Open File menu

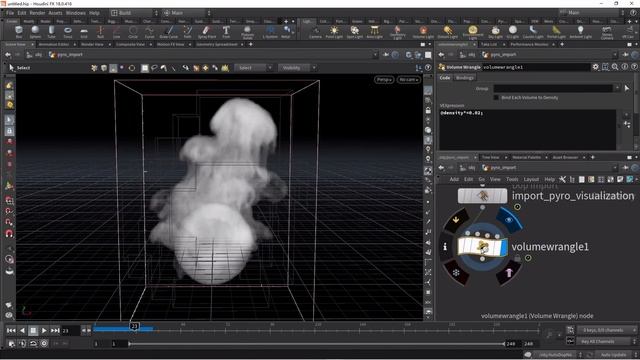click(10, 13)
